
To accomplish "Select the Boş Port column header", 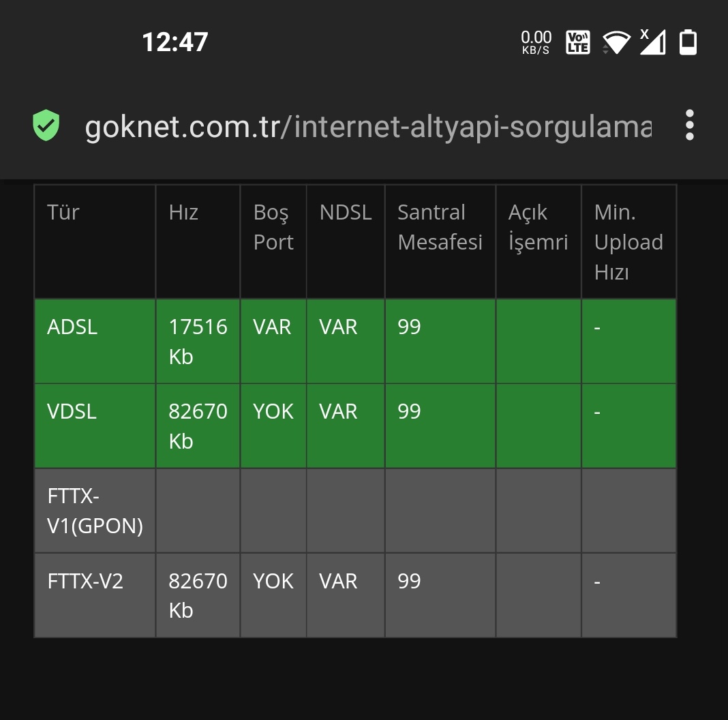I will [x=273, y=227].
